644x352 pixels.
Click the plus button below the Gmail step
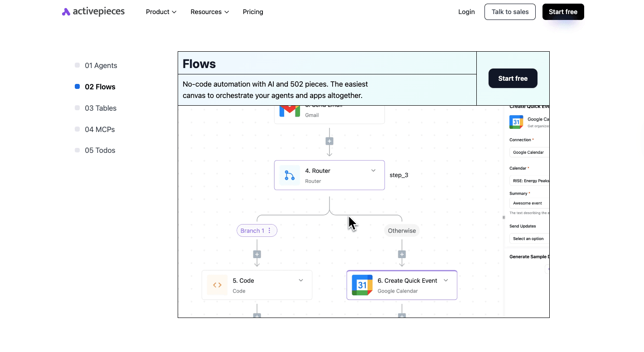tap(329, 141)
